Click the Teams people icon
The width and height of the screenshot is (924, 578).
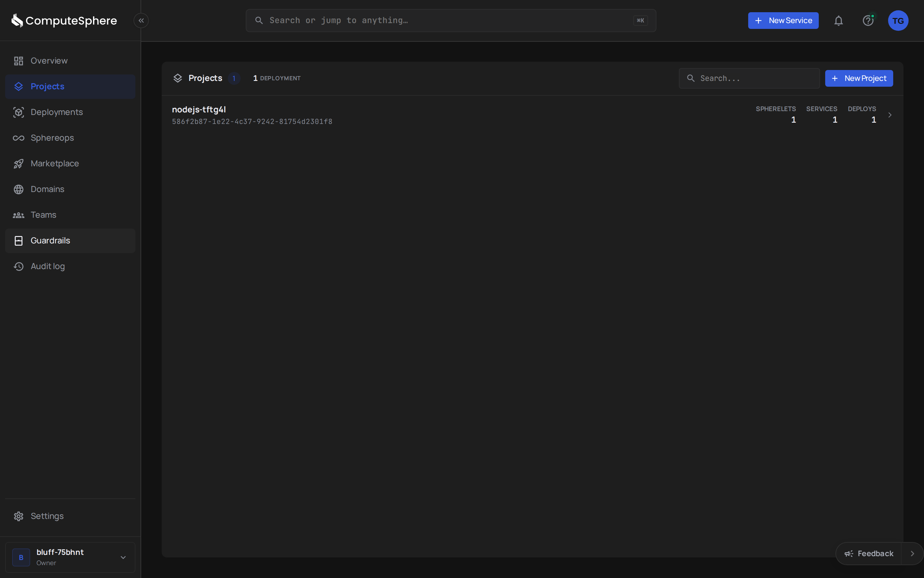[x=19, y=215]
